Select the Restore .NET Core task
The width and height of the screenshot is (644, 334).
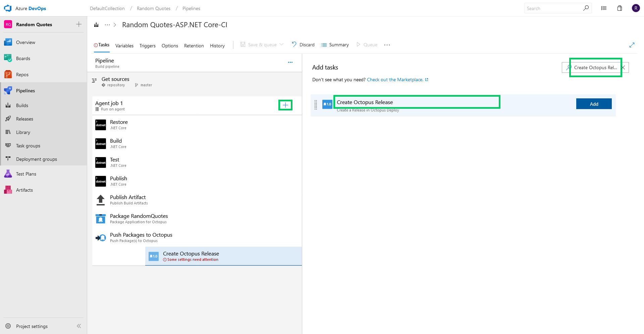(x=197, y=125)
